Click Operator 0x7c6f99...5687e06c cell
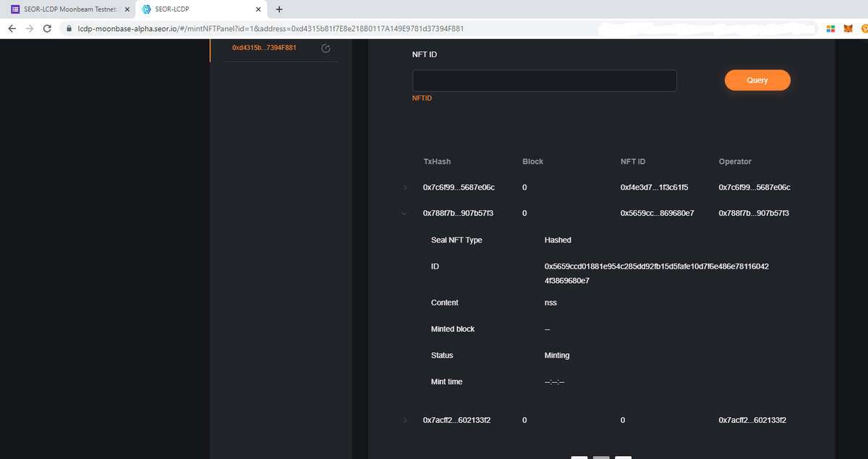Image resolution: width=868 pixels, height=459 pixels. coord(754,188)
